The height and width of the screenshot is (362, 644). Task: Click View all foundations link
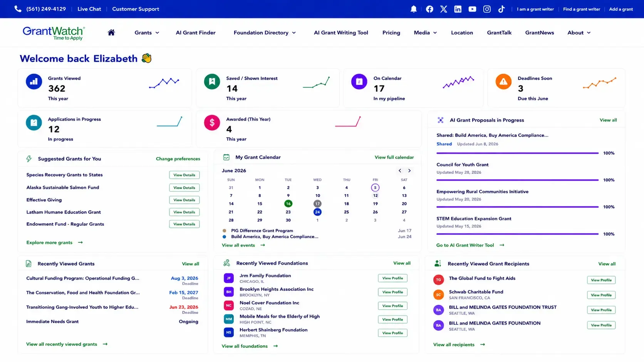[x=250, y=346]
